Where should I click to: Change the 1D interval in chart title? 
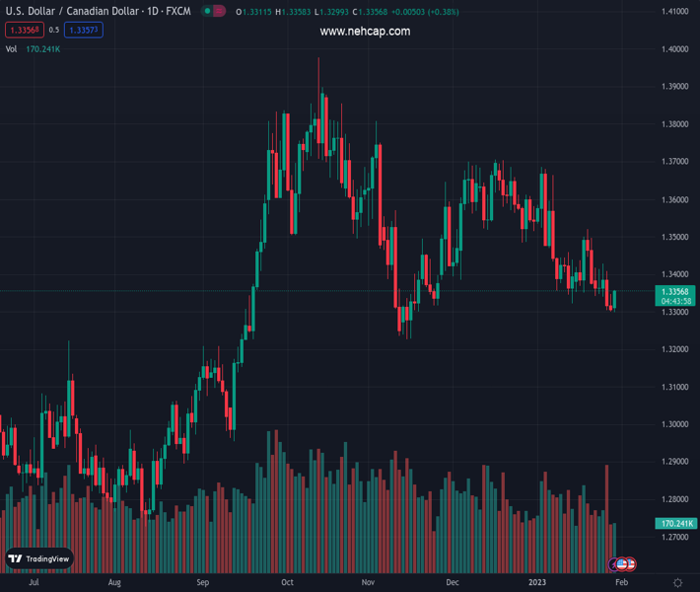[154, 11]
